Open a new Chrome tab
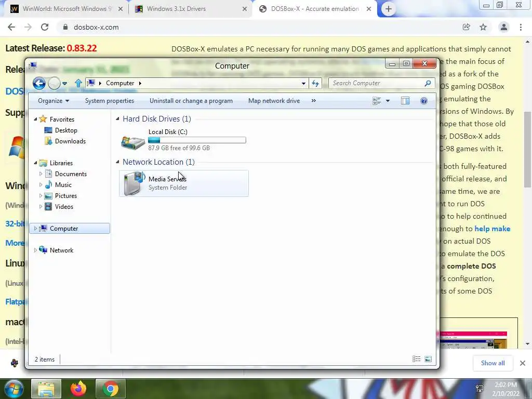The image size is (532, 399). pos(389,9)
